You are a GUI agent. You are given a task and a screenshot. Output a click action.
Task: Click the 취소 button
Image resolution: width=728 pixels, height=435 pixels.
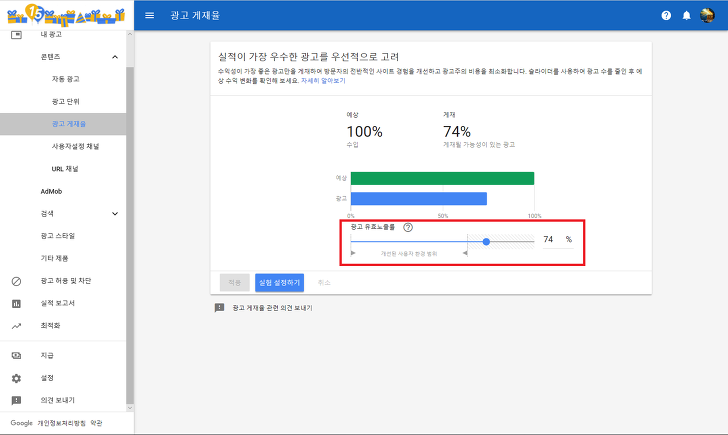pyautogui.click(x=324, y=283)
